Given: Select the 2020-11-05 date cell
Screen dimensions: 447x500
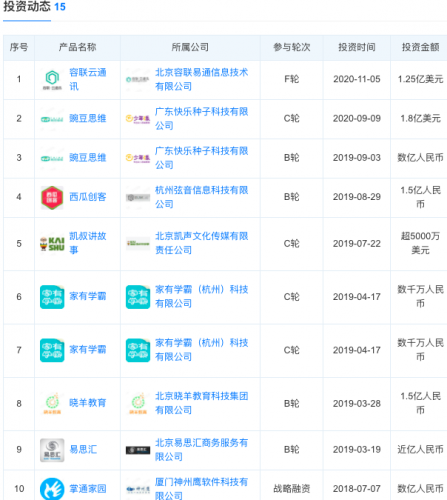Looking at the screenshot, I should (x=357, y=79).
